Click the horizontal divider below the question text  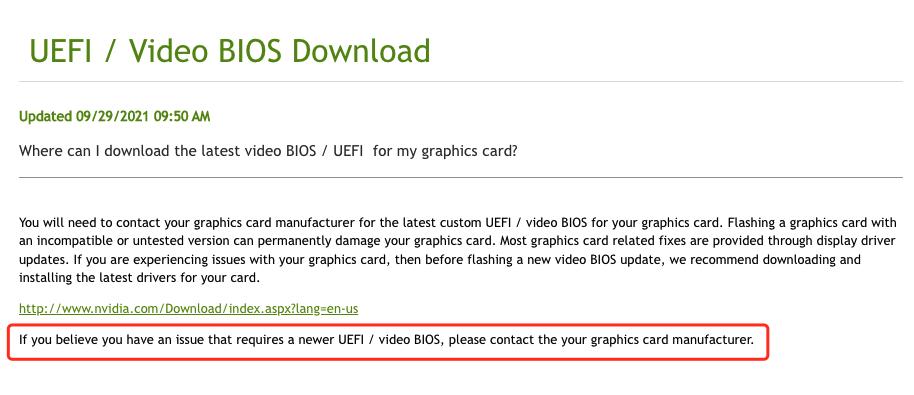tap(460, 177)
